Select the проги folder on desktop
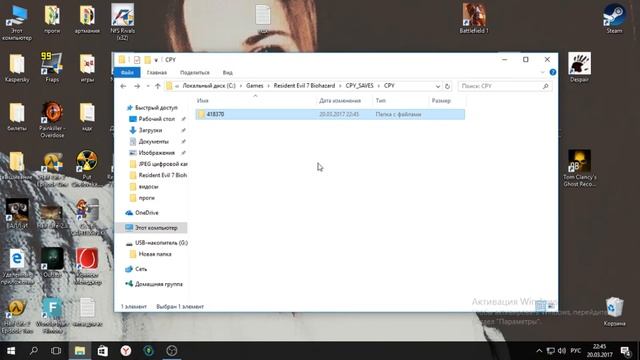640x360 pixels. (x=52, y=18)
